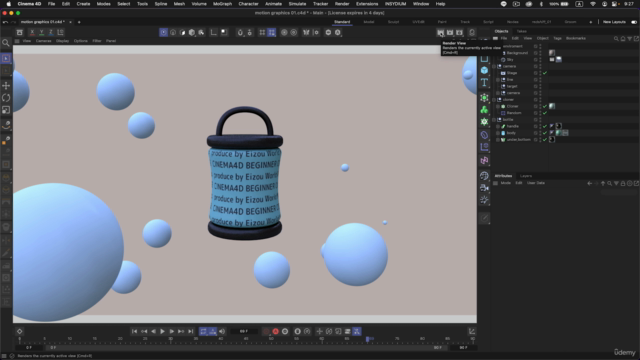Go to the end of the timeline

point(191,331)
